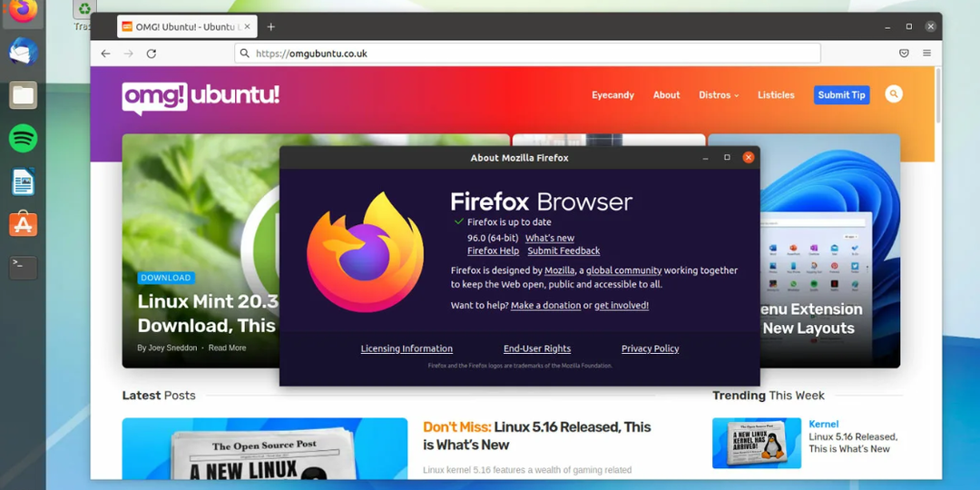Open the Firefox Help link
980x490 pixels.
[493, 250]
